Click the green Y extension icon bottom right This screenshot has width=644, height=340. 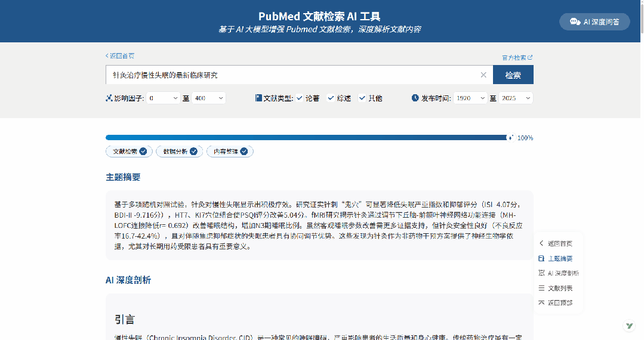click(629, 326)
